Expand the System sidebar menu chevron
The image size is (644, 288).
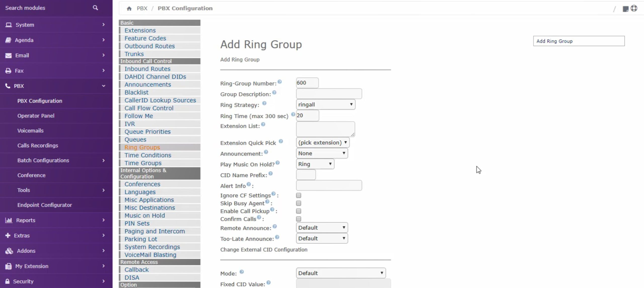tap(103, 25)
